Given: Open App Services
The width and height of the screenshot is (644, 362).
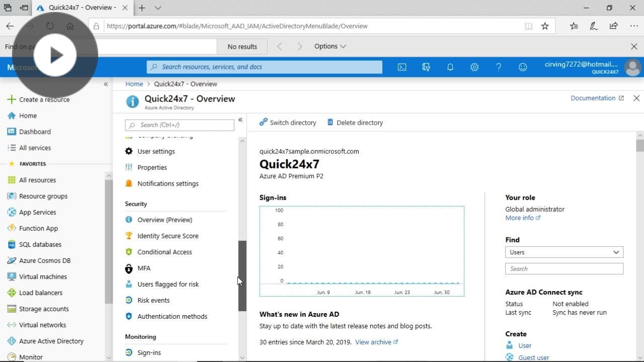Looking at the screenshot, I should [32, 212].
